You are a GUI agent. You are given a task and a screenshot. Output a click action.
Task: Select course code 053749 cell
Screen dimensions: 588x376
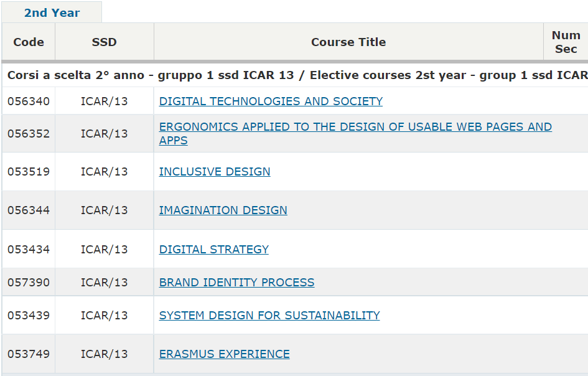[29, 354]
